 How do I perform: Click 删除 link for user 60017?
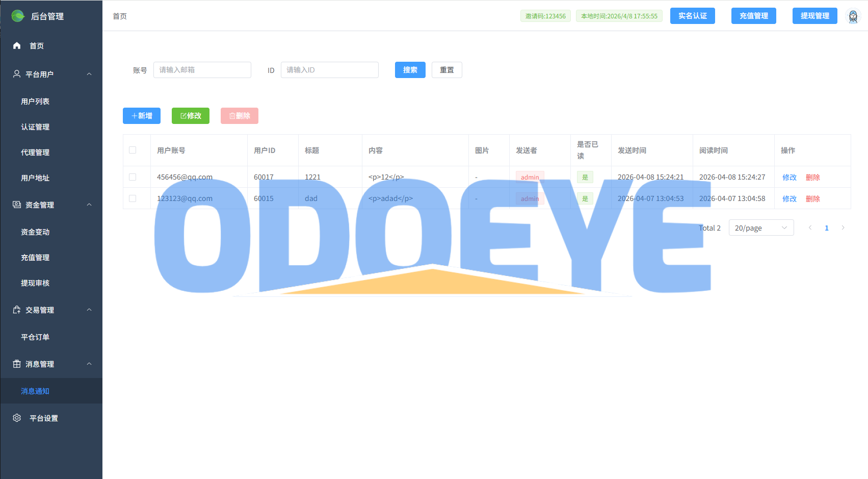[x=812, y=177]
